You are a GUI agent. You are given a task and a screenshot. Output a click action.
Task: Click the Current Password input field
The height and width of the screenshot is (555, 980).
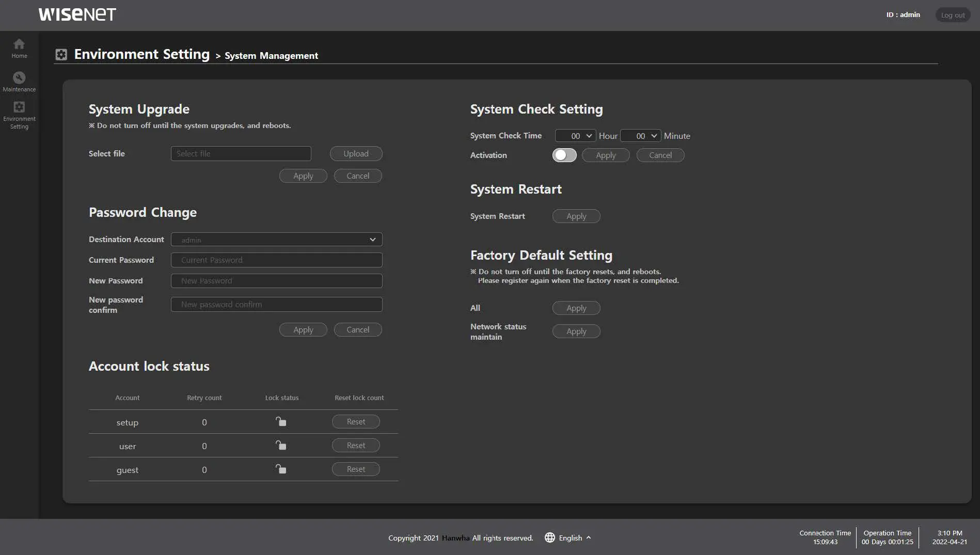pyautogui.click(x=276, y=260)
